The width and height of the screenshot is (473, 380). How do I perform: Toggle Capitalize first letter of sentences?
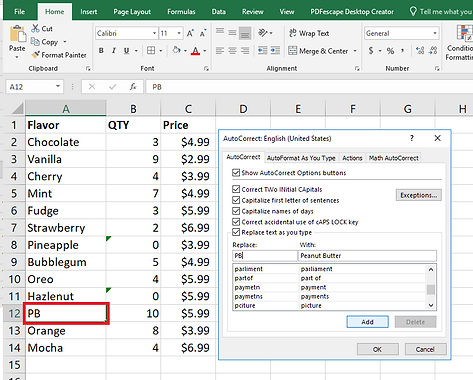click(236, 200)
